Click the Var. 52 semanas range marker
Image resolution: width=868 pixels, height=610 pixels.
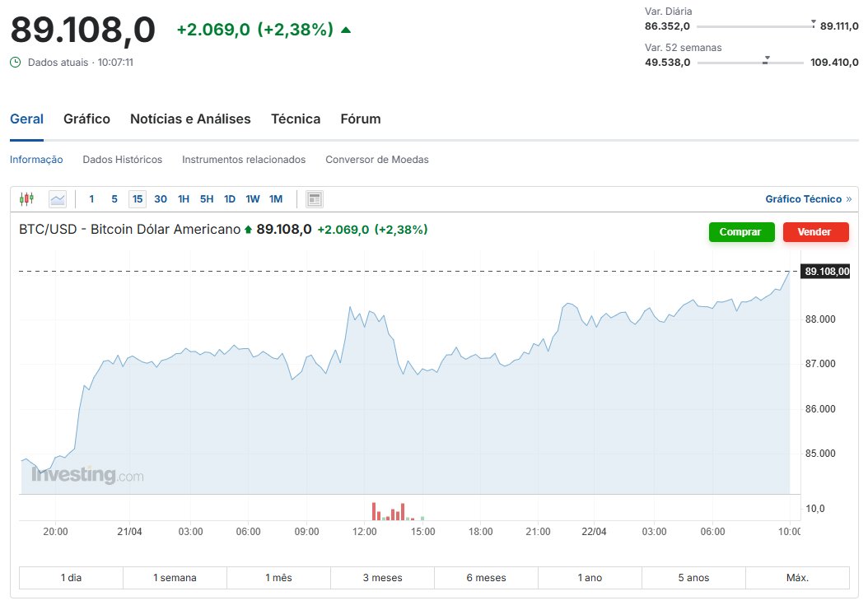click(x=766, y=60)
